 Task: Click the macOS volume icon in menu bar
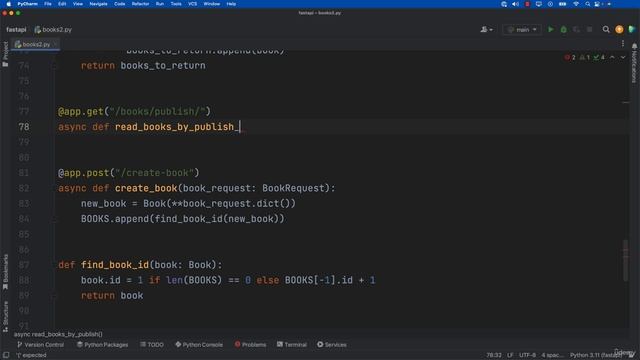click(516, 4)
